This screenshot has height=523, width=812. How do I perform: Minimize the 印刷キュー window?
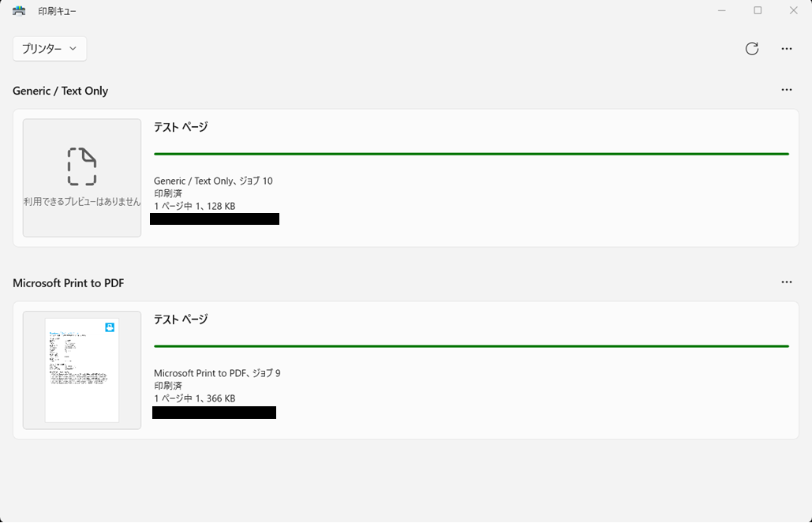[722, 11]
